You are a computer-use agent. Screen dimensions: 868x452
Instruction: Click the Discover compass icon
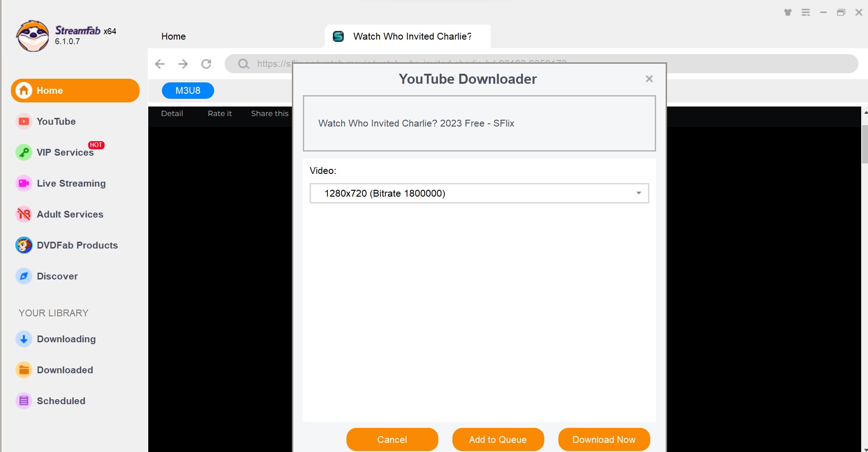point(24,276)
